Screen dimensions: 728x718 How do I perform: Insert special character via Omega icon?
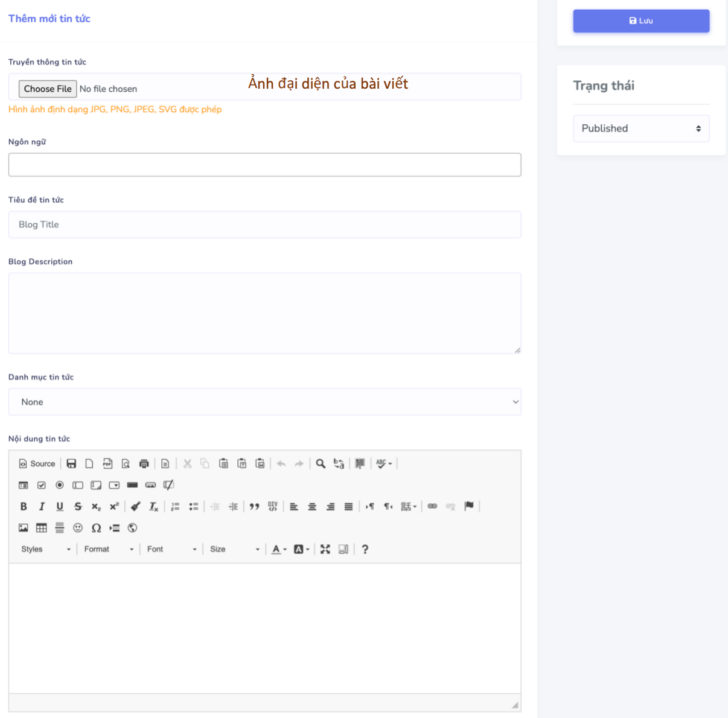(96, 528)
